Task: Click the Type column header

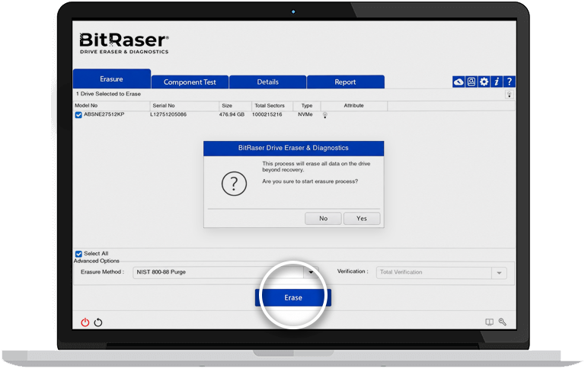Action: pyautogui.click(x=307, y=105)
